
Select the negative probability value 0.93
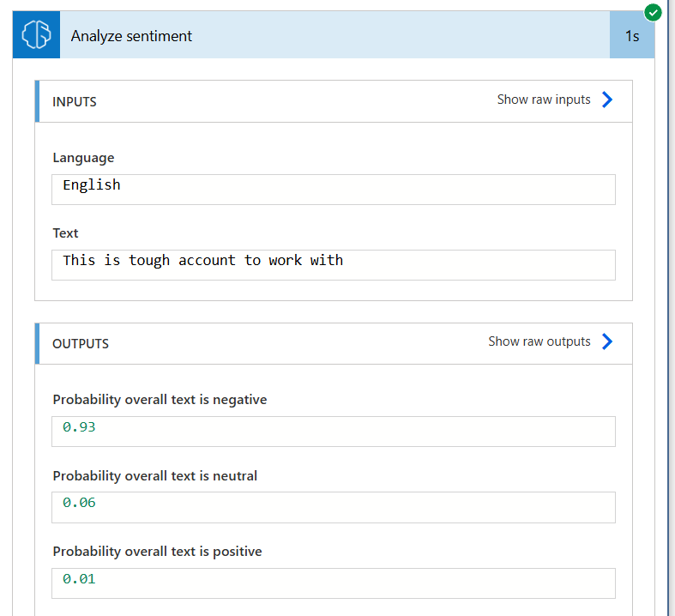(x=333, y=432)
